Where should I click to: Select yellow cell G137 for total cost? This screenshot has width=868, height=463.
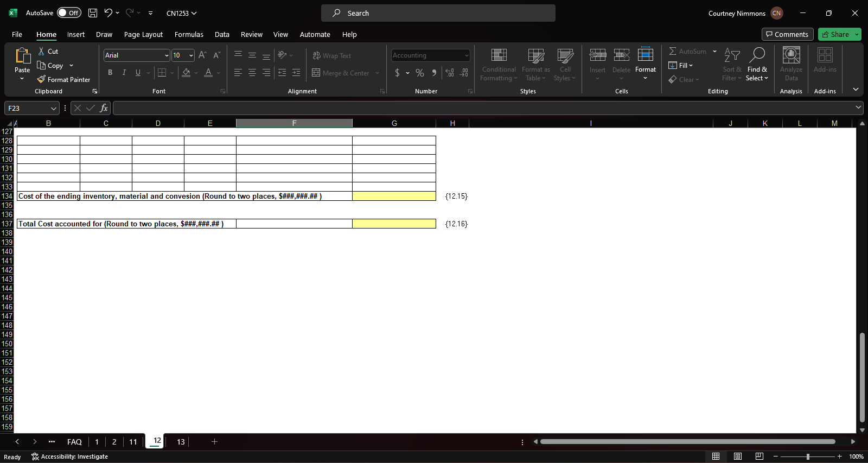(x=394, y=224)
